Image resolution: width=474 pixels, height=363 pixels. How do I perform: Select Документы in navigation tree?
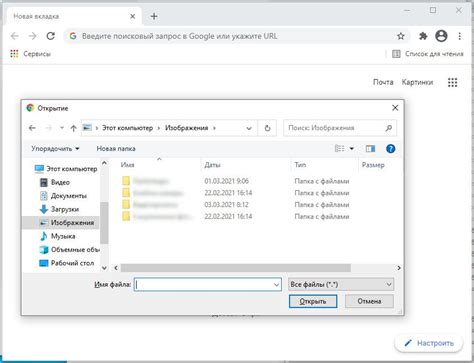[63, 196]
